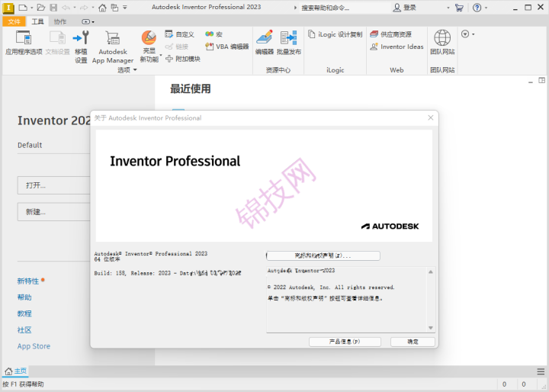Image resolution: width=549 pixels, height=392 pixels.
Task: Click the panel layout icon at top right of home
Action: (541, 81)
